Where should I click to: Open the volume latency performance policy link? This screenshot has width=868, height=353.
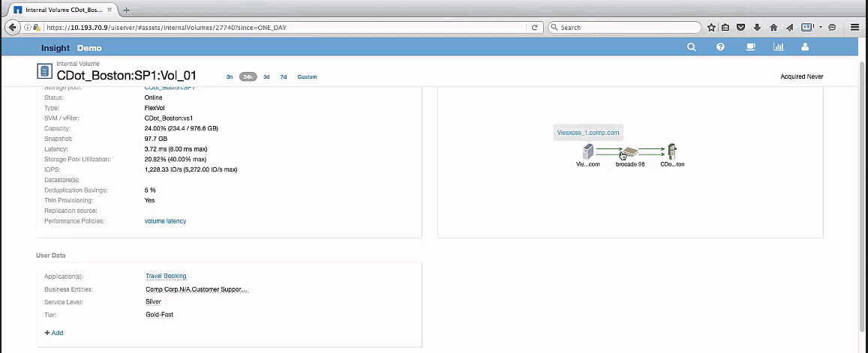coord(166,221)
